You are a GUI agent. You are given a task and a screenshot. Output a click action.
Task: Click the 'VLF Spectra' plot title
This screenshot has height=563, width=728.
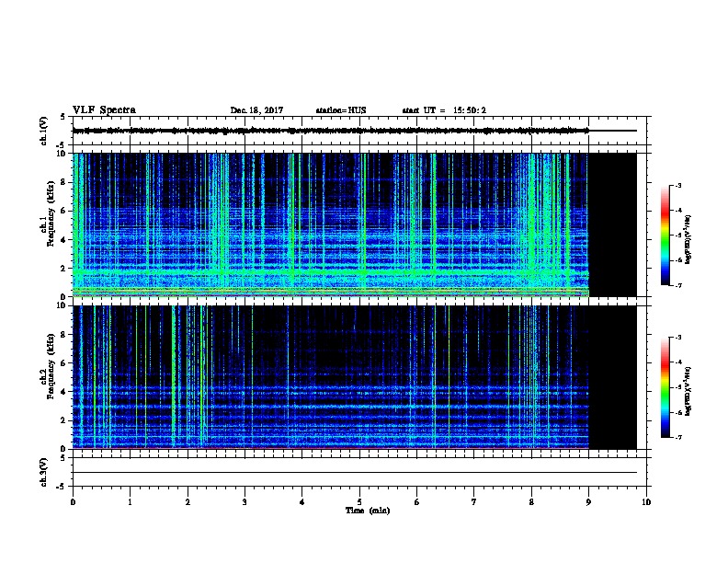pos(104,110)
